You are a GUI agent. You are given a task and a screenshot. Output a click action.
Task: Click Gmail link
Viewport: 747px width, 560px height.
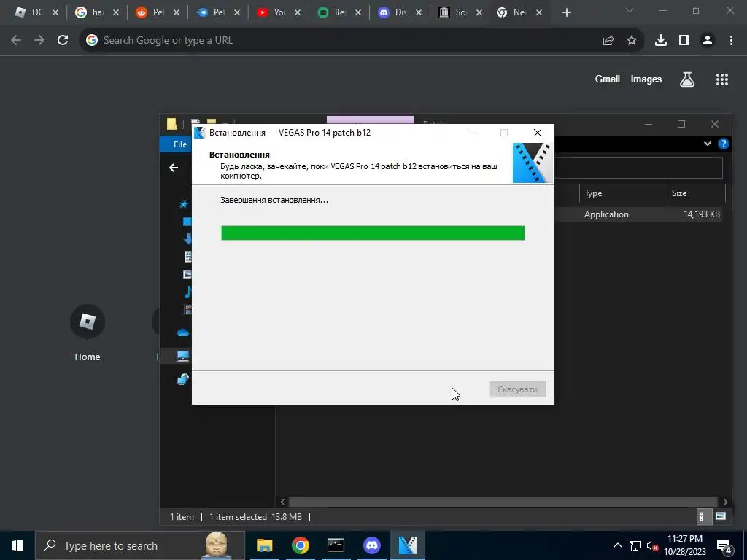(608, 79)
